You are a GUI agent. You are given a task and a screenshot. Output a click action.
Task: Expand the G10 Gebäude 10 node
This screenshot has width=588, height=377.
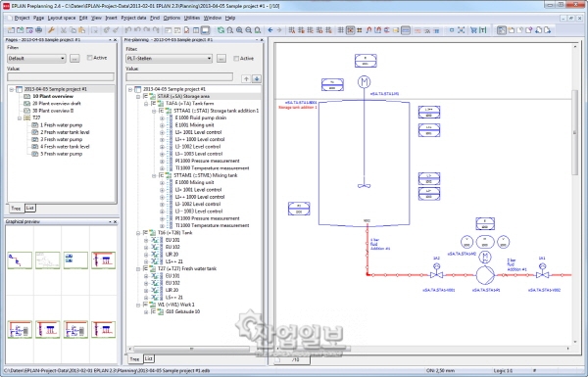tap(146, 311)
